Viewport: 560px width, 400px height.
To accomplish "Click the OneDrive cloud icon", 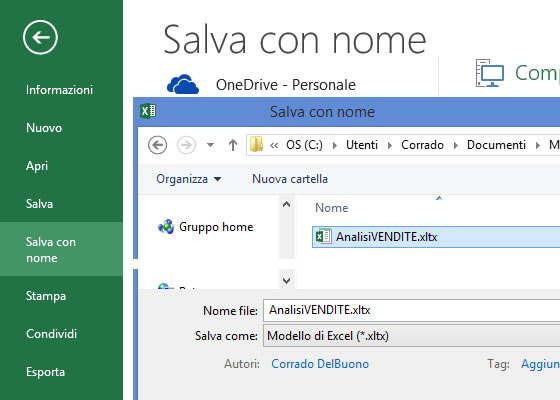I will [x=183, y=84].
